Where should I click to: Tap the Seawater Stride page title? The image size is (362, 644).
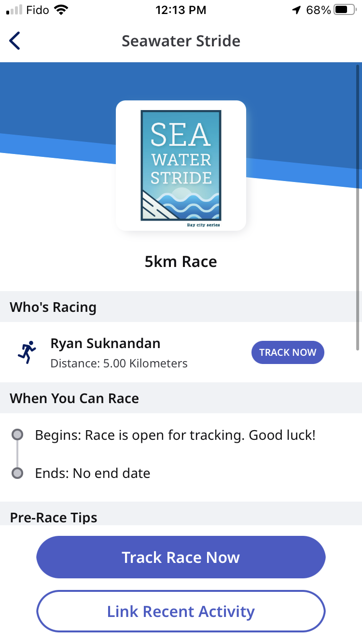click(x=181, y=41)
